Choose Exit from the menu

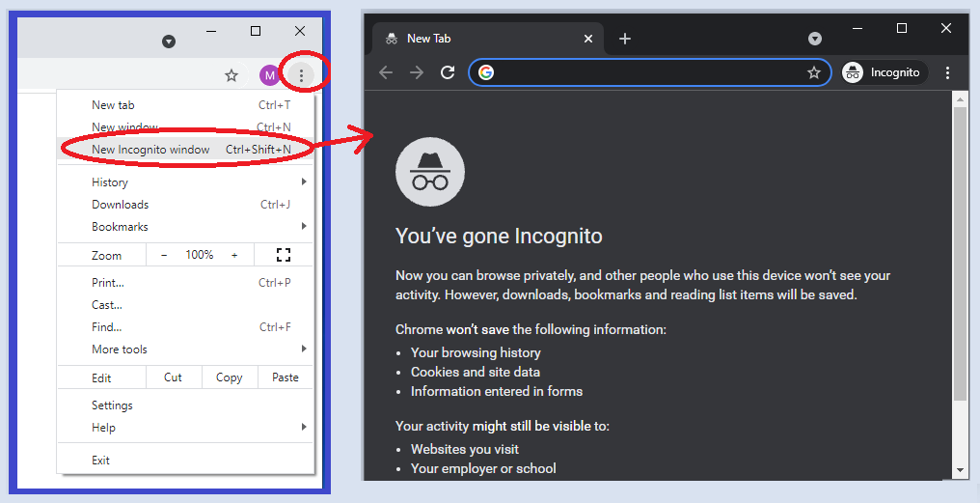(x=185, y=461)
